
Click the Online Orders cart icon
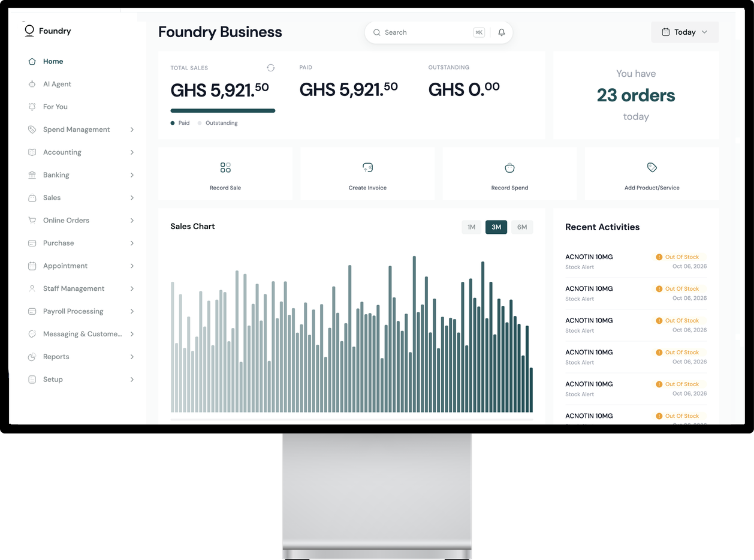tap(32, 220)
